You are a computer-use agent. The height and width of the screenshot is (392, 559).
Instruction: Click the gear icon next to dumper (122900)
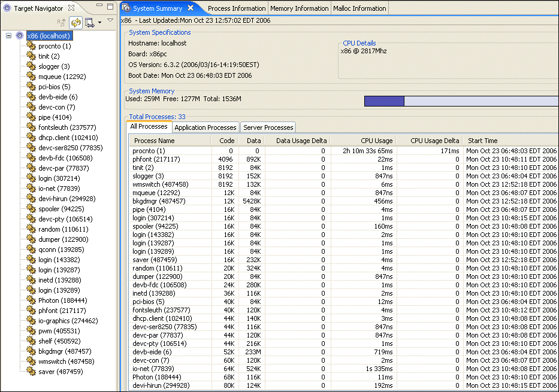(x=31, y=239)
